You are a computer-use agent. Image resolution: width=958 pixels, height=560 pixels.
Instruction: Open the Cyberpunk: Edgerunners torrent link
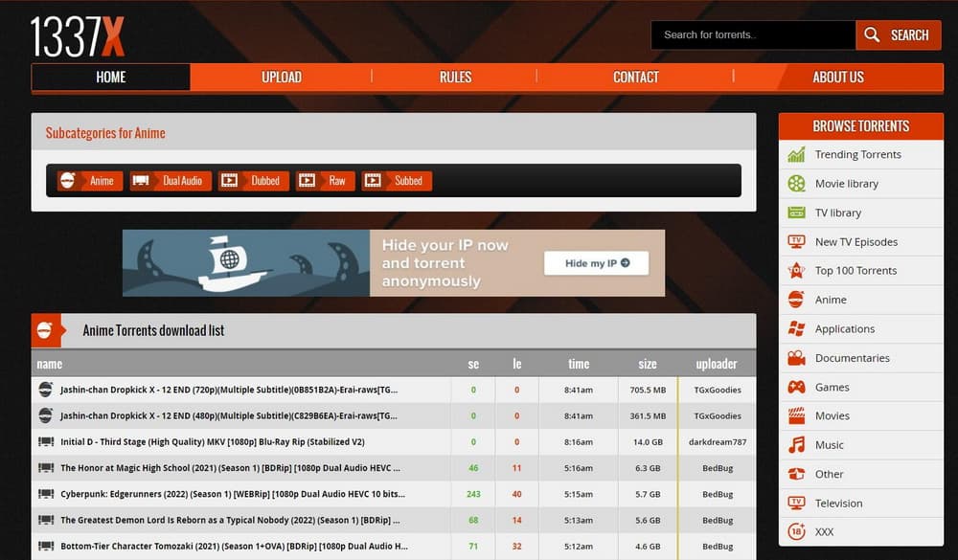(232, 494)
